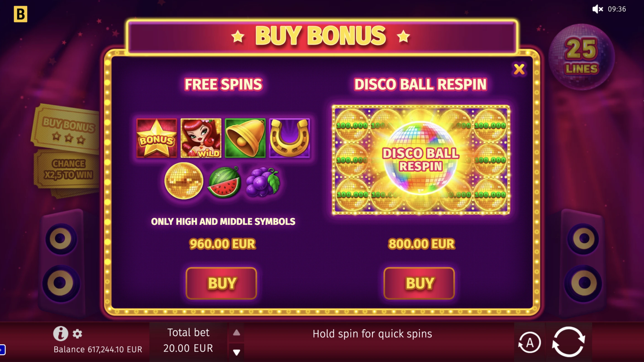The width and height of the screenshot is (644, 362).
Task: Click the red-haired Wild symbol
Action: [201, 138]
